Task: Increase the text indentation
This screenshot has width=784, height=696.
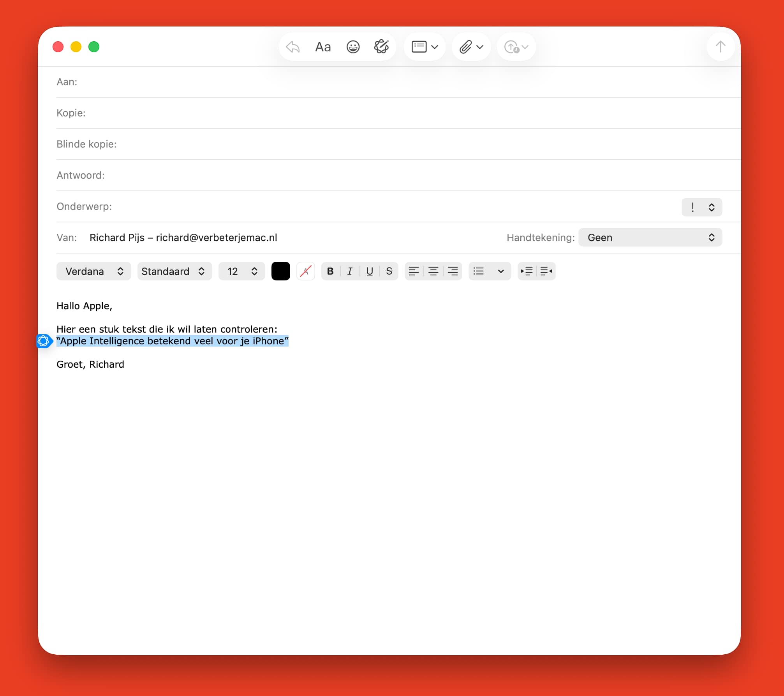Action: coord(527,271)
